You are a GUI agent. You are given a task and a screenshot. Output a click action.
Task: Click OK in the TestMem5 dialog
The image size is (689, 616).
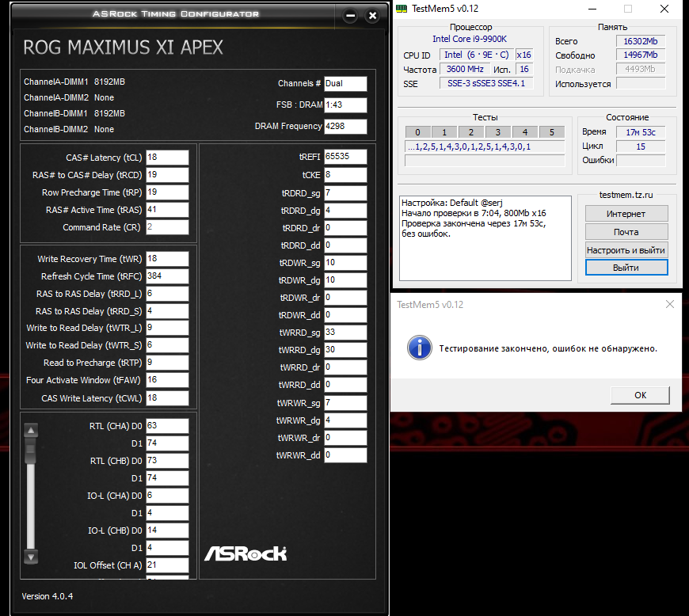point(640,395)
